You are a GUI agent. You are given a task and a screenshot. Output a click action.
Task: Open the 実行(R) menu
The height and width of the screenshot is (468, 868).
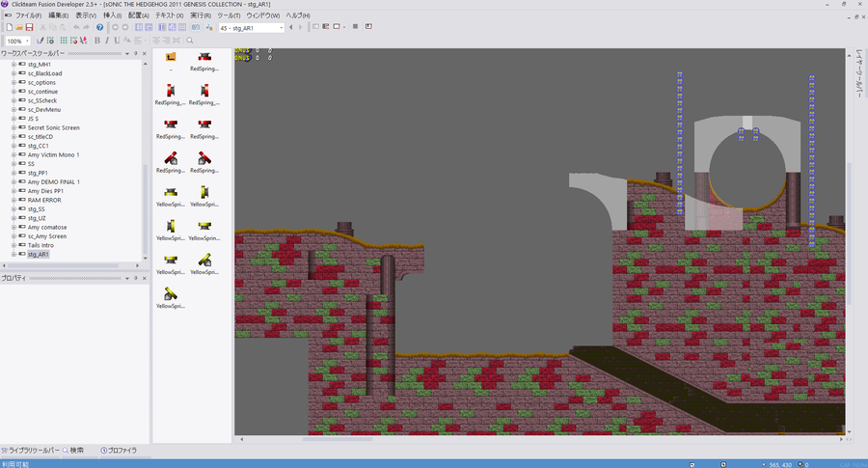pos(201,15)
